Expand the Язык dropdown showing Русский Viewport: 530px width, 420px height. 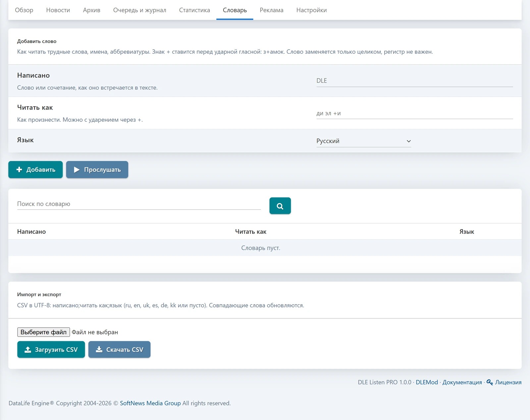coord(363,141)
